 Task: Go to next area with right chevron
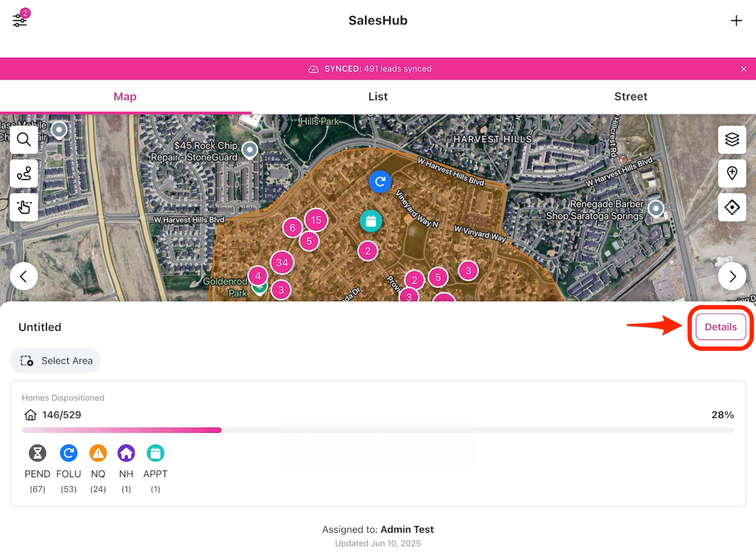pos(732,276)
